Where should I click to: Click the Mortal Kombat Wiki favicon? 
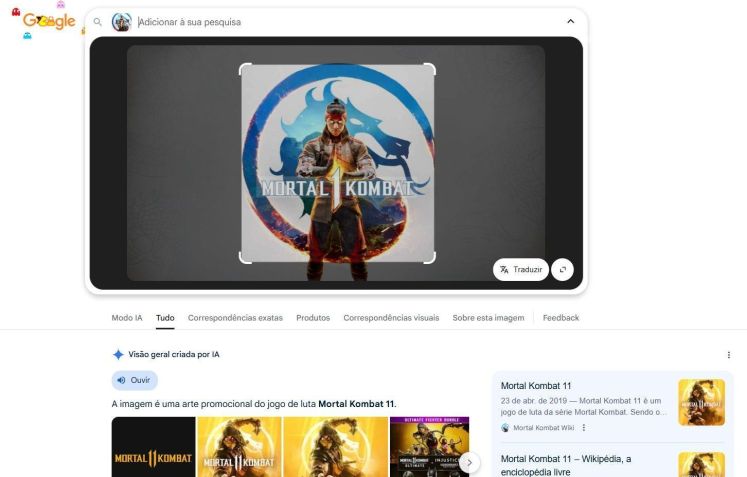point(505,428)
